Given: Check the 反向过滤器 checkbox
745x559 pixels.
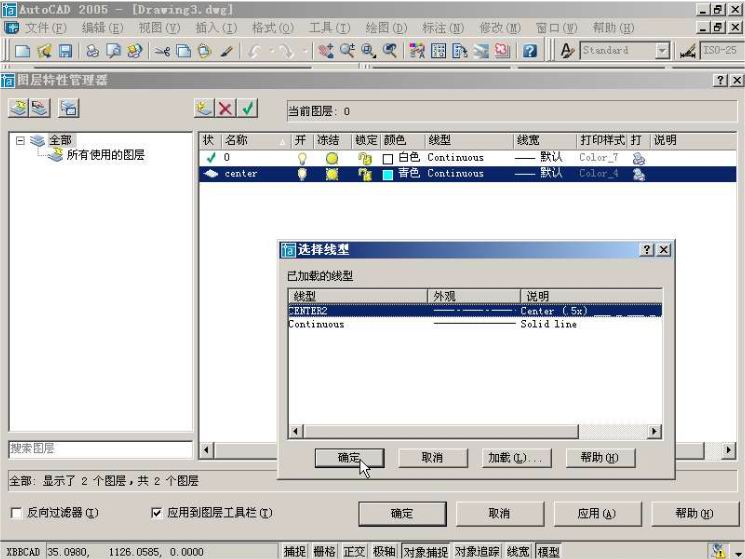Looking at the screenshot, I should pos(17,513).
